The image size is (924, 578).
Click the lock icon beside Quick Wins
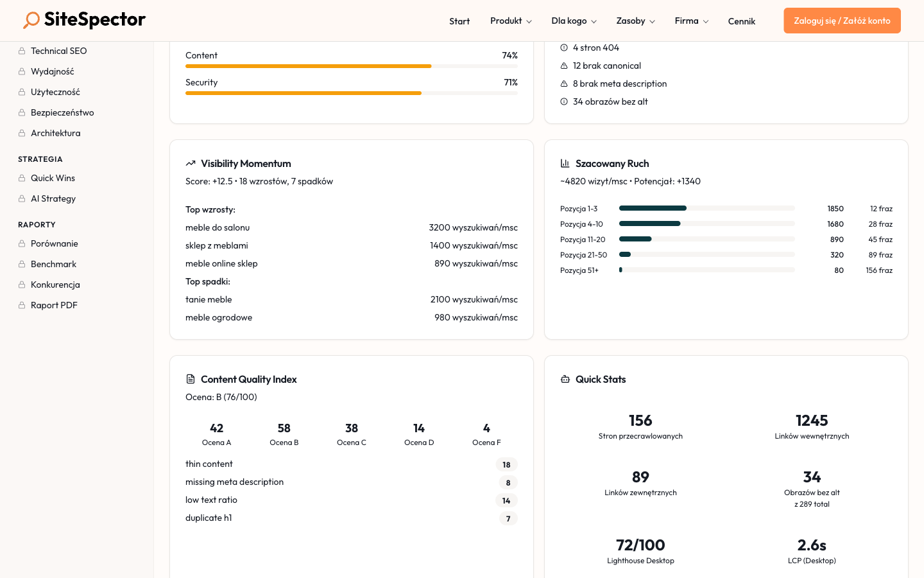click(22, 178)
